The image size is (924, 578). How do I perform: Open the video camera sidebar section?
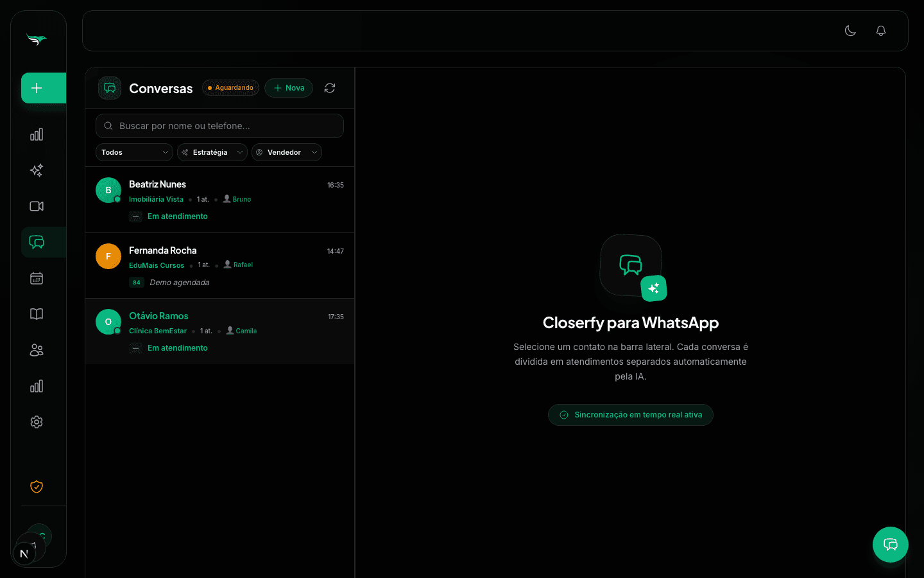37,206
